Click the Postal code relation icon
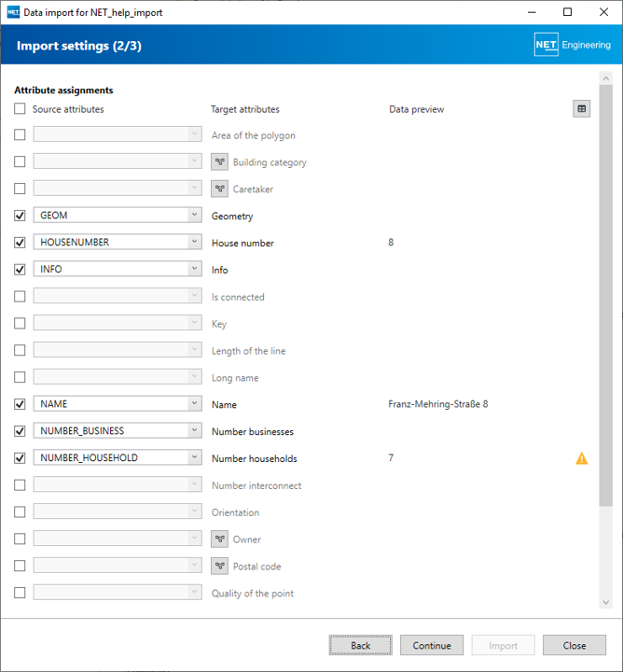Screen dimensions: 623x672 220,567
